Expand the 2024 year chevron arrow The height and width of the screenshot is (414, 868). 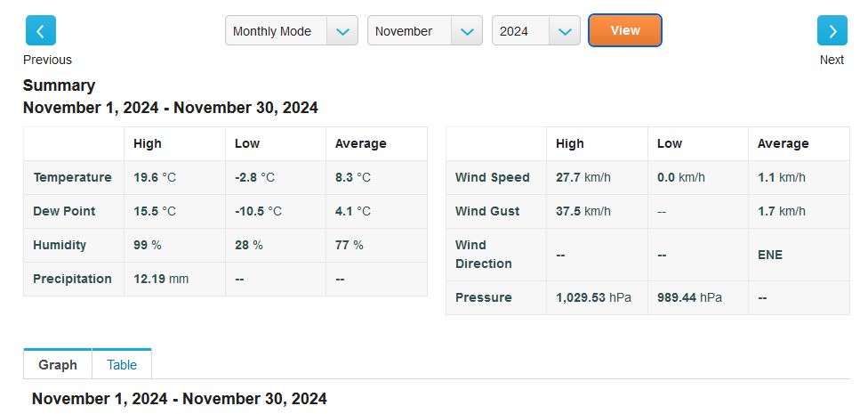click(x=565, y=31)
